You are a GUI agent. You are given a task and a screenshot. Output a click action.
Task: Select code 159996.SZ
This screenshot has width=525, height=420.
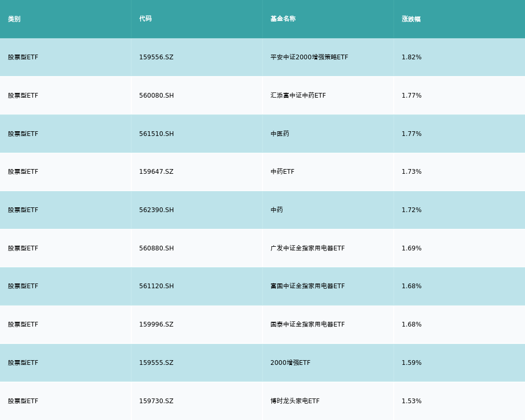coord(156,324)
